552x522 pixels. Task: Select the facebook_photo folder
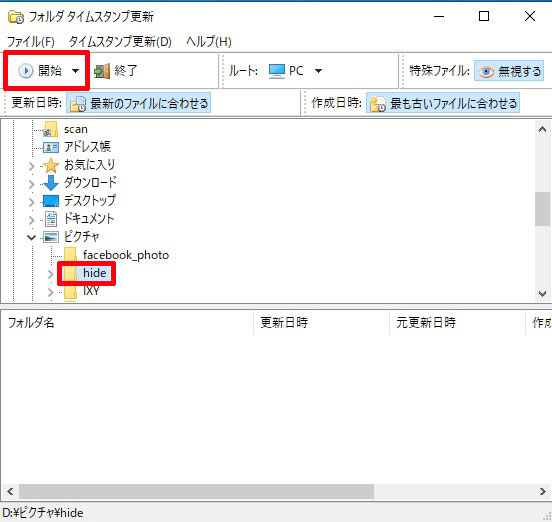pyautogui.click(x=126, y=255)
